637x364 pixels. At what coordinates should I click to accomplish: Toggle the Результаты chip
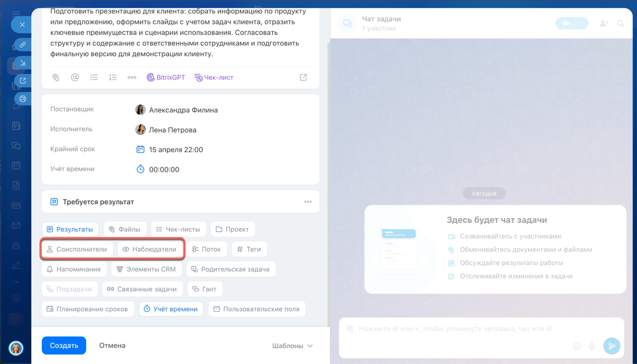(70, 229)
